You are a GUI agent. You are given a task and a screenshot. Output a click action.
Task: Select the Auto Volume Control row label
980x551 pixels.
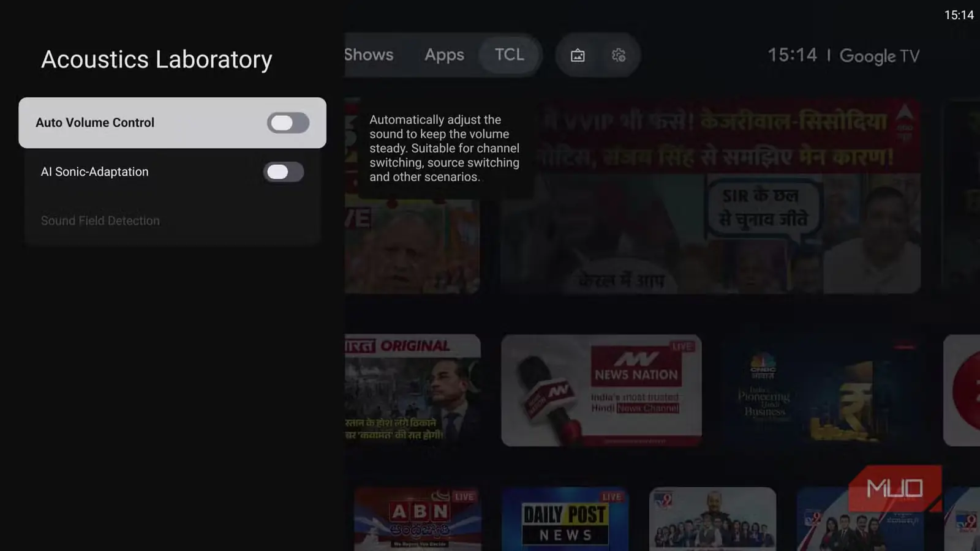[x=95, y=122]
